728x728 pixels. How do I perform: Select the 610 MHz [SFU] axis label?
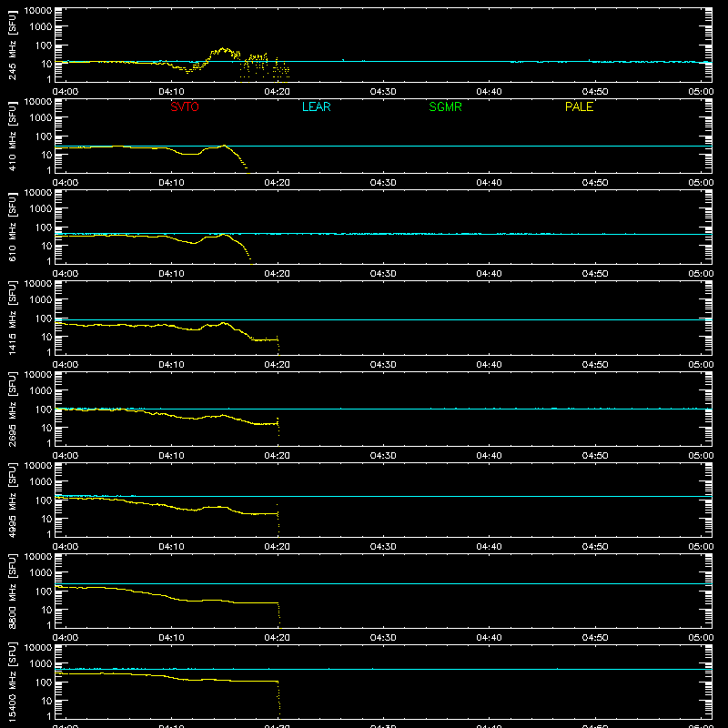click(12, 227)
